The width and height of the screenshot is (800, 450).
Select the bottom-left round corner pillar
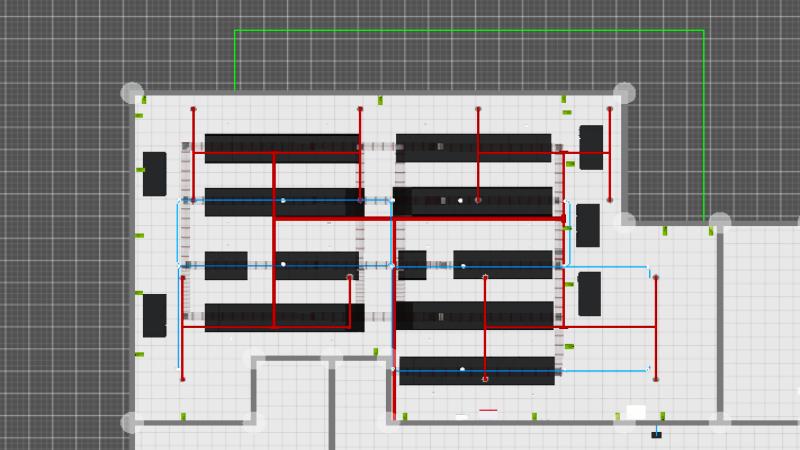[x=132, y=422]
